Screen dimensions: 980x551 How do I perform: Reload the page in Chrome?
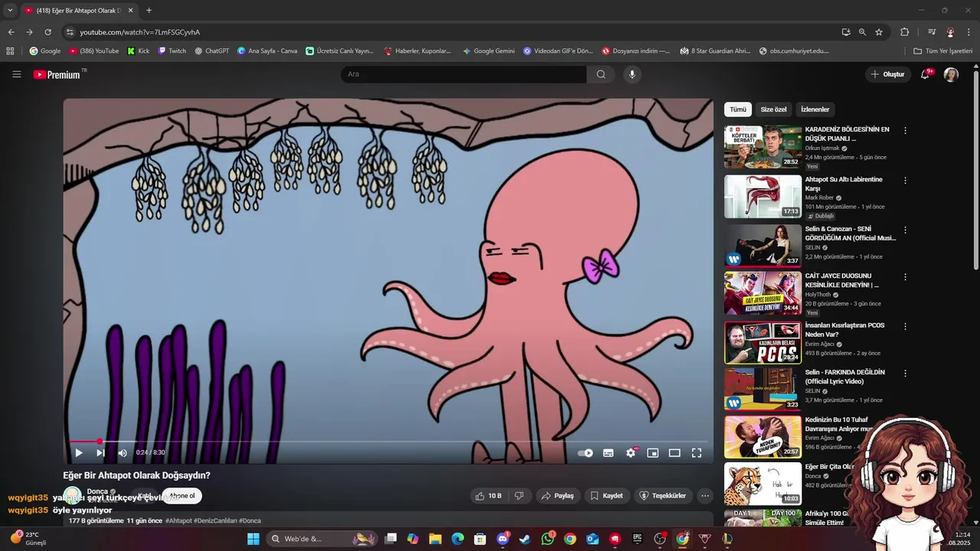click(x=47, y=32)
